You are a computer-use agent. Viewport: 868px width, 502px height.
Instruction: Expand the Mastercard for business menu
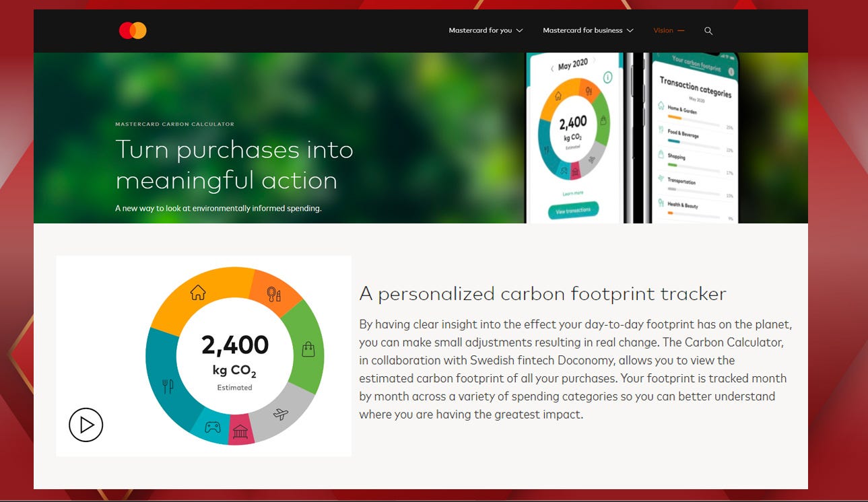[x=588, y=30]
